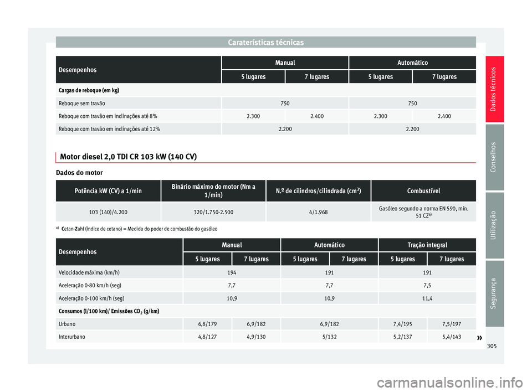Select page number 305
Image resolution: width=532 pixels, height=392 pixels.
pos(492,346)
